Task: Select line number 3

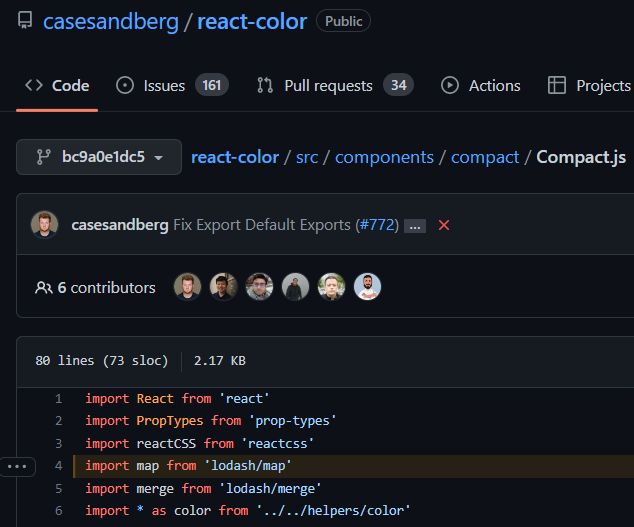Action: point(59,444)
